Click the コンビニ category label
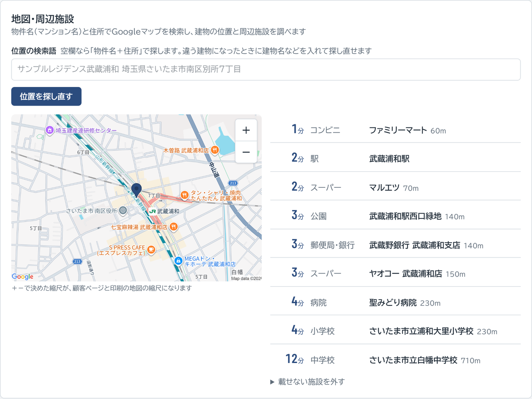532x399 pixels. coord(325,130)
